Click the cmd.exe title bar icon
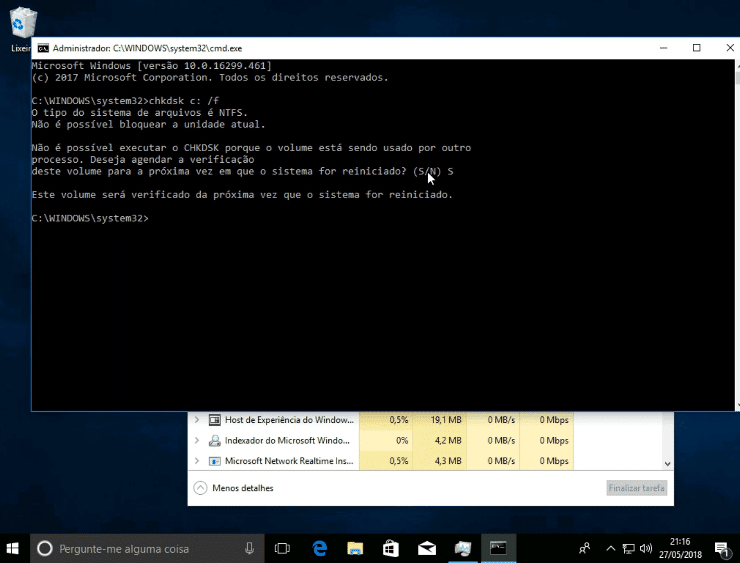Image resolution: width=740 pixels, height=563 pixels. (43, 48)
